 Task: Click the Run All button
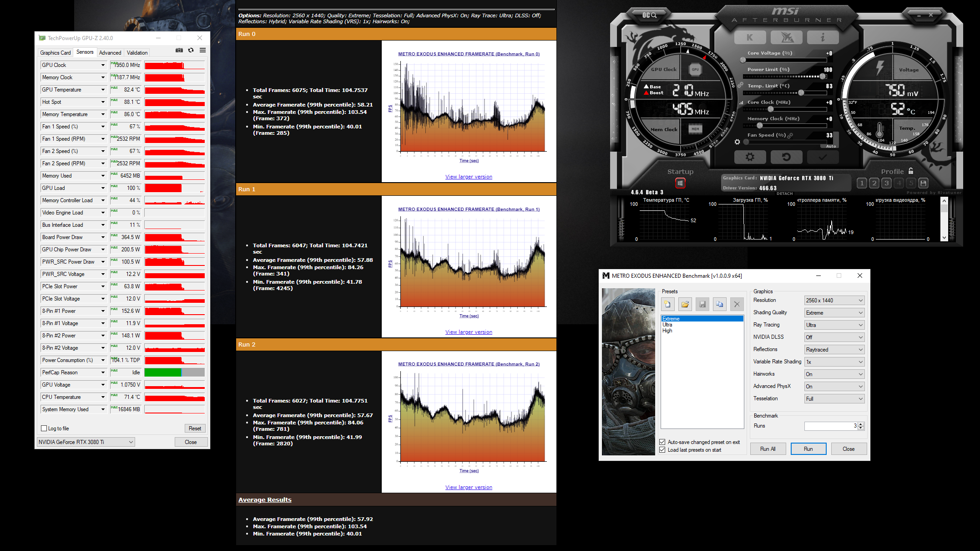[x=768, y=449]
